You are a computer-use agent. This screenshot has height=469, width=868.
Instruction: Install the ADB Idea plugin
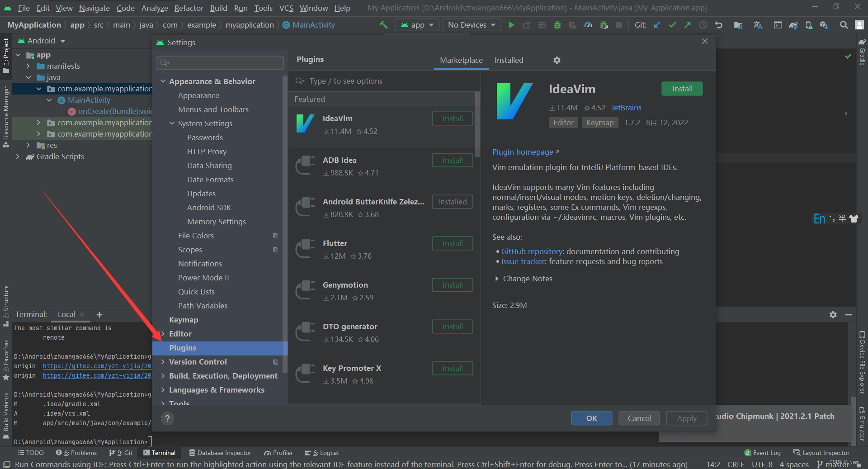tap(452, 160)
